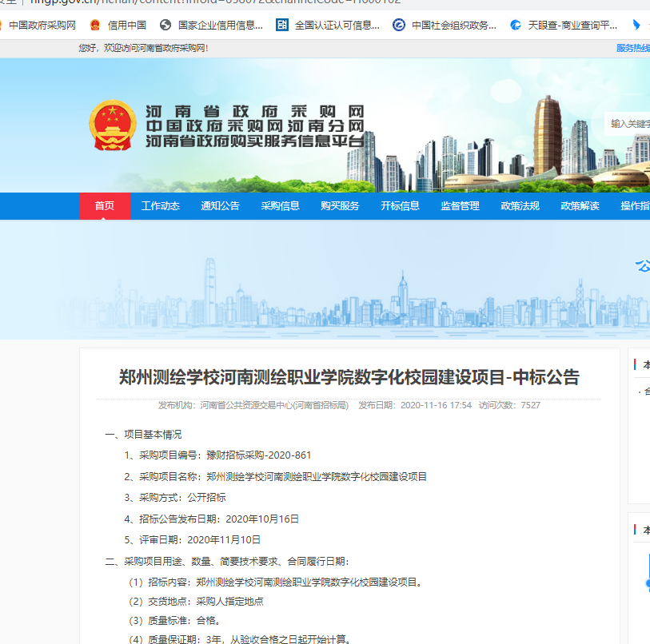
Task: Open the 采购信息 menu item
Action: coord(281,206)
